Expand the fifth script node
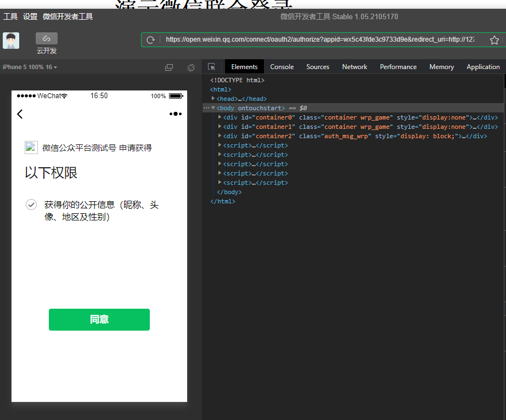Screen dimensions: 506x420 click(x=220, y=183)
